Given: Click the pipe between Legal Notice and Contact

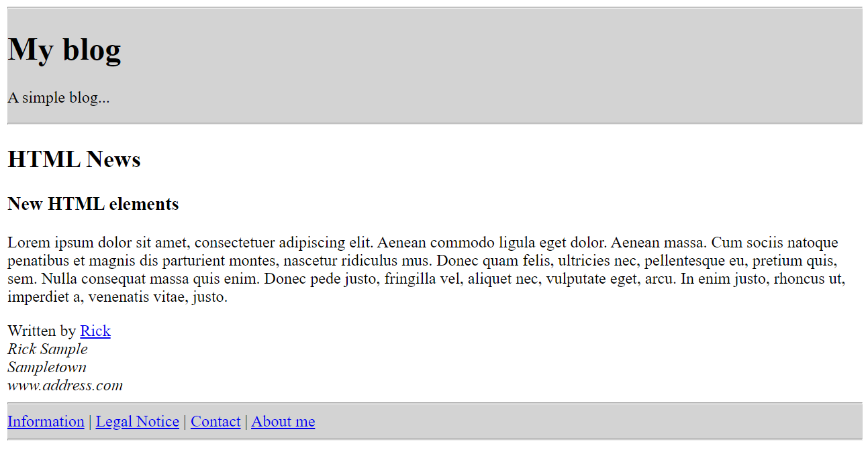Looking at the screenshot, I should pos(185,422).
